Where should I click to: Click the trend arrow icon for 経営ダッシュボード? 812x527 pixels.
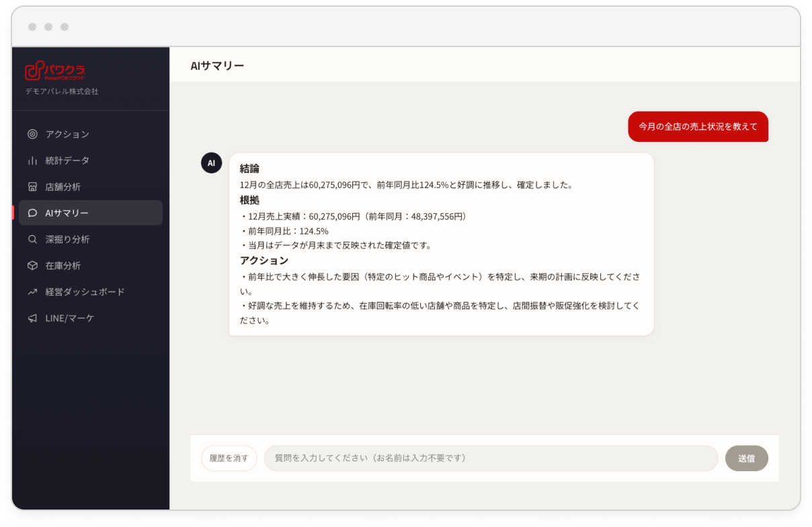32,292
